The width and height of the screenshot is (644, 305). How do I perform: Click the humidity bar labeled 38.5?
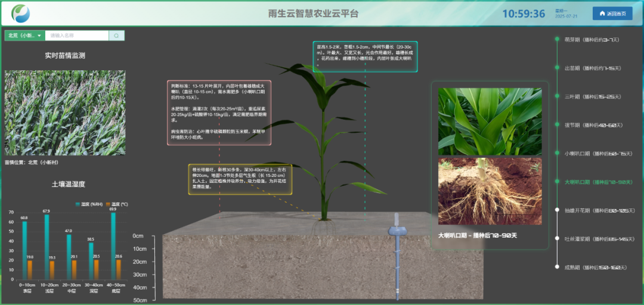(91, 261)
